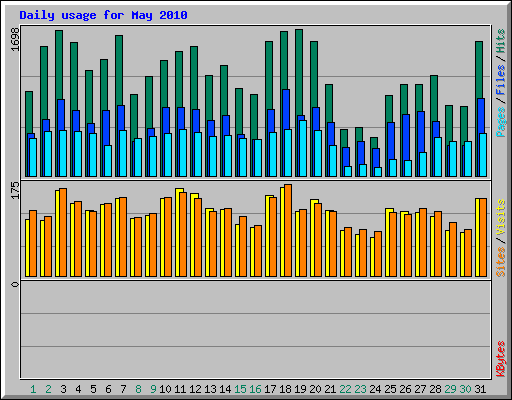The image size is (512, 400).
Task: Click the orange Sites bar for day 3
Action: point(63,232)
